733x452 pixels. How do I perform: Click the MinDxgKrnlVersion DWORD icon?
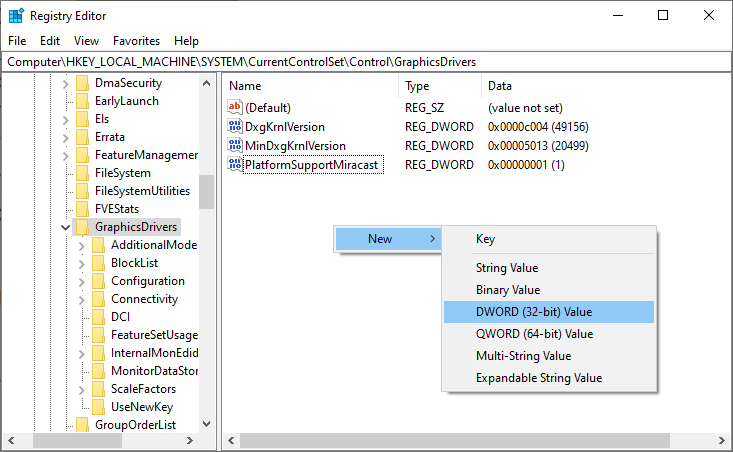click(235, 145)
